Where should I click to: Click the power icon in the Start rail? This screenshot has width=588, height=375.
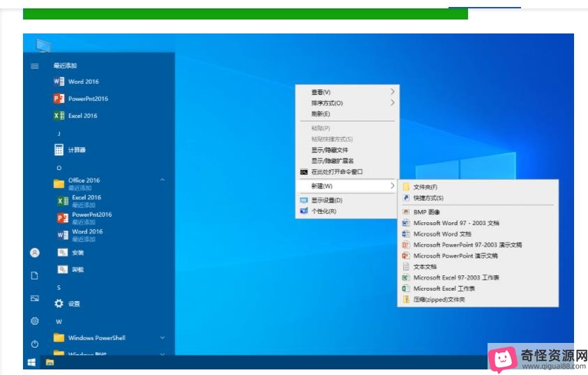coord(34,344)
